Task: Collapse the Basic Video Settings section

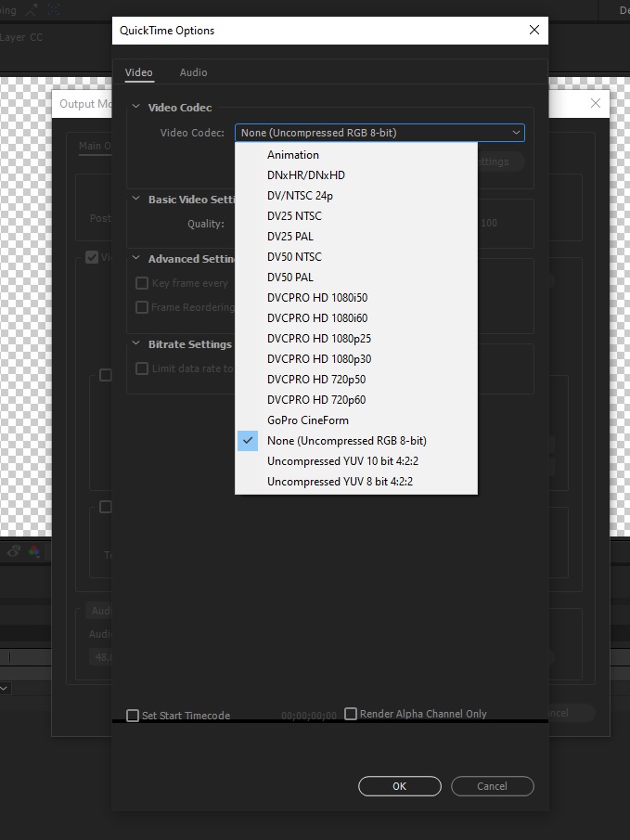Action: point(136,200)
